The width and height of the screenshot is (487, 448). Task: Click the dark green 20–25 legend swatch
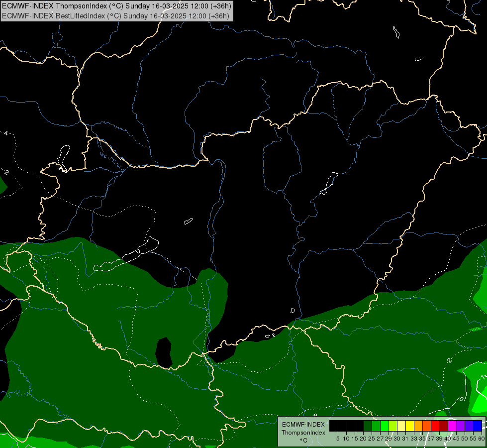pos(368,426)
